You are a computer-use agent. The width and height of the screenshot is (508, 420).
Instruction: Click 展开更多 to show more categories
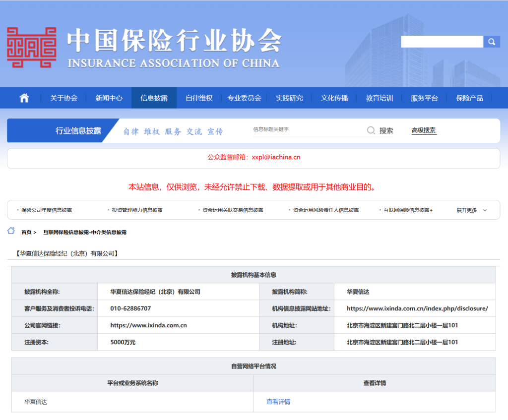coord(467,210)
